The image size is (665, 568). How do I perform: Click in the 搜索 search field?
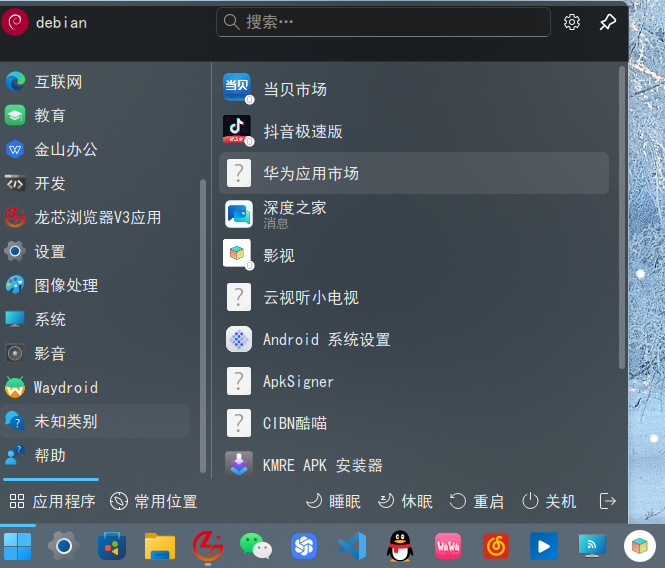click(x=383, y=22)
